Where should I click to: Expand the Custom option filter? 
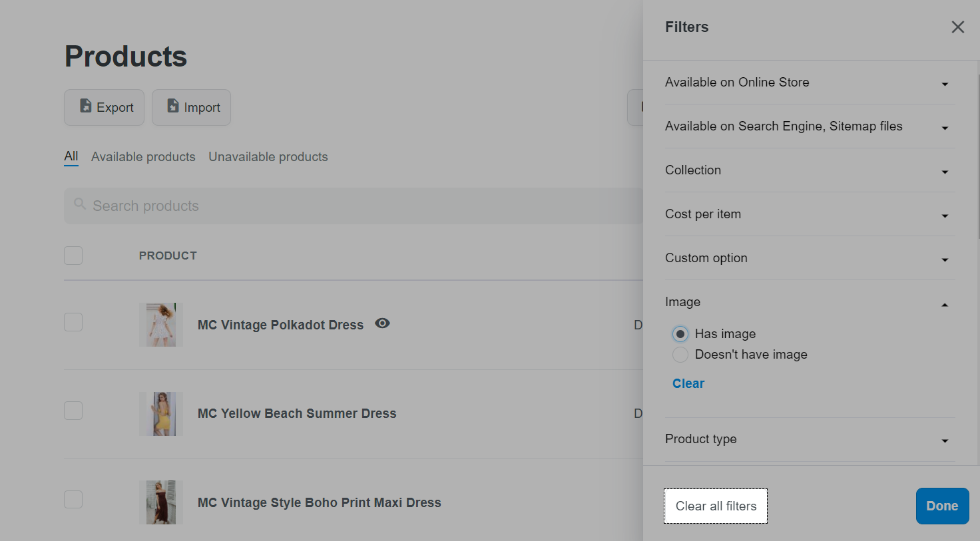point(810,258)
